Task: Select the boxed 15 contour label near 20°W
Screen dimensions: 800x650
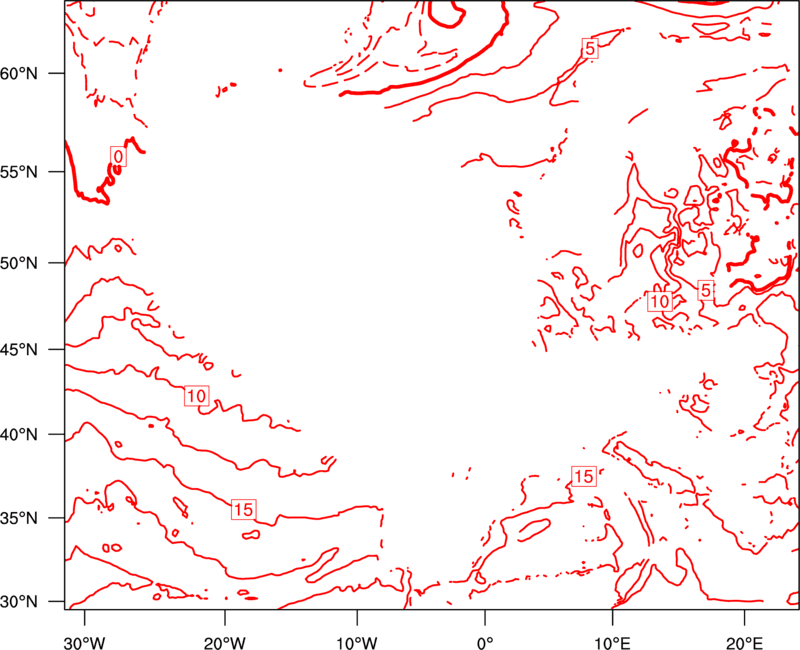Action: click(x=243, y=509)
